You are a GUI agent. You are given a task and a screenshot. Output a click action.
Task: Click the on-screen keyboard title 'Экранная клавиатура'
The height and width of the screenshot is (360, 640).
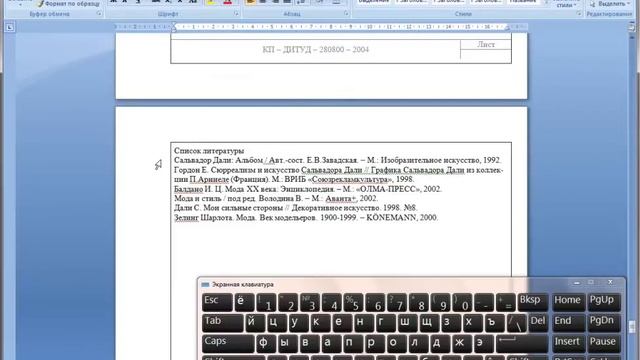243,284
